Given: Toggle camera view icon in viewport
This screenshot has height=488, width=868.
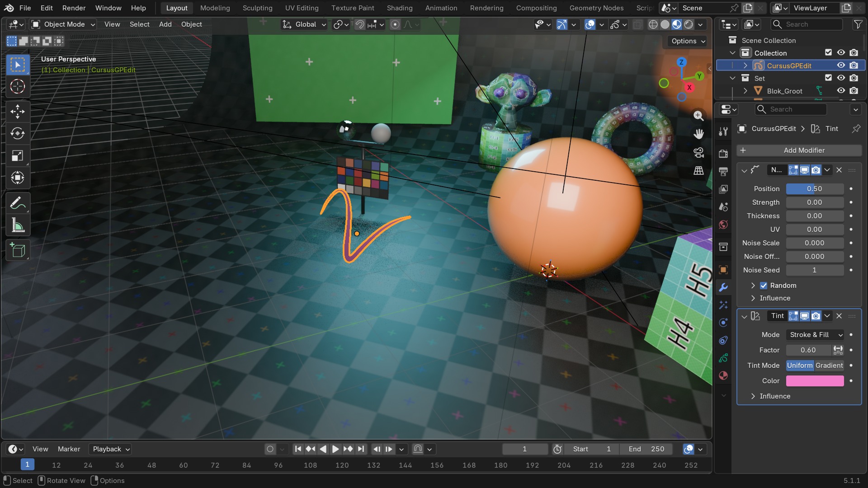Looking at the screenshot, I should coord(698,153).
